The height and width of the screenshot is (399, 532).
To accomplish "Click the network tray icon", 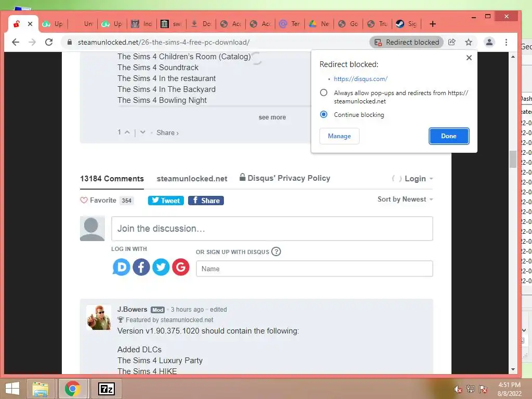I will click(471, 389).
